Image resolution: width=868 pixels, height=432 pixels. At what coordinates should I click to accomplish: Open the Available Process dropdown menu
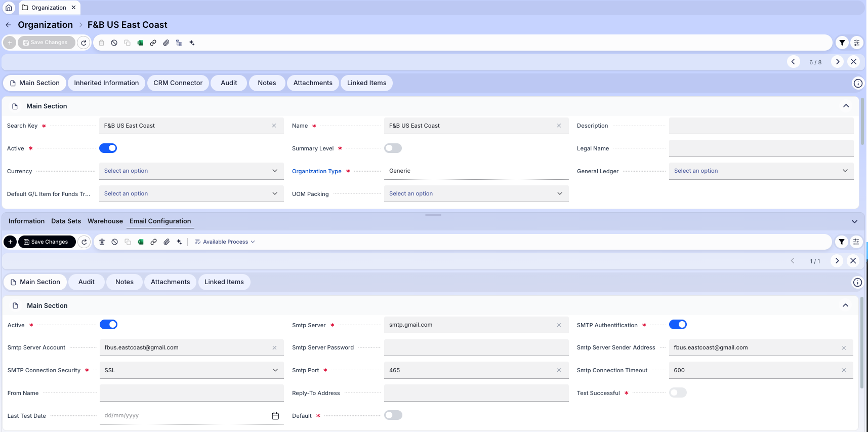point(225,242)
